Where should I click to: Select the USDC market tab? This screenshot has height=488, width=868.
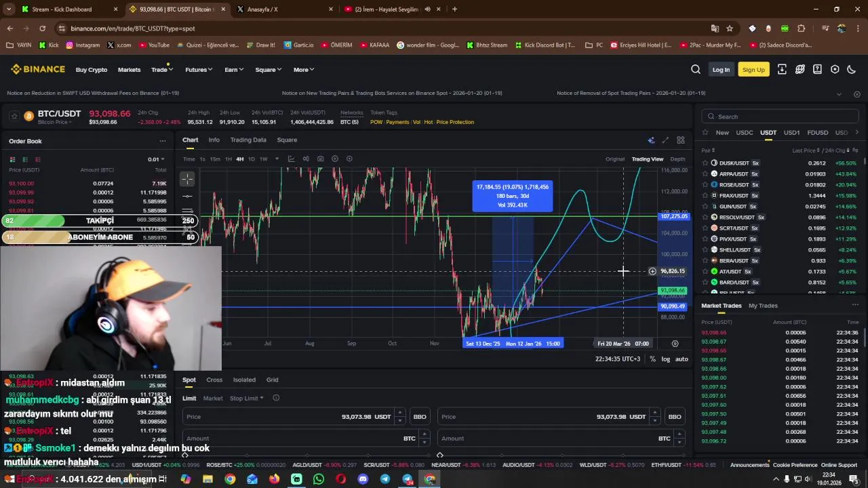(x=745, y=133)
